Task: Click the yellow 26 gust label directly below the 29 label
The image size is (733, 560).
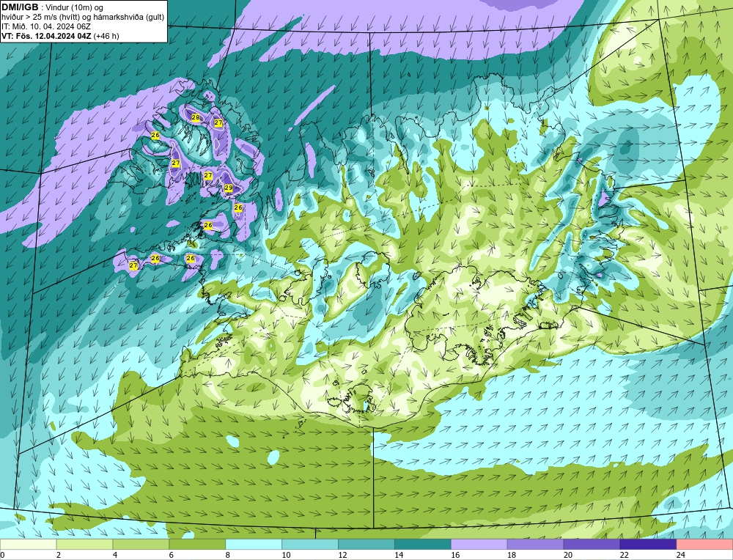Action: [x=238, y=207]
